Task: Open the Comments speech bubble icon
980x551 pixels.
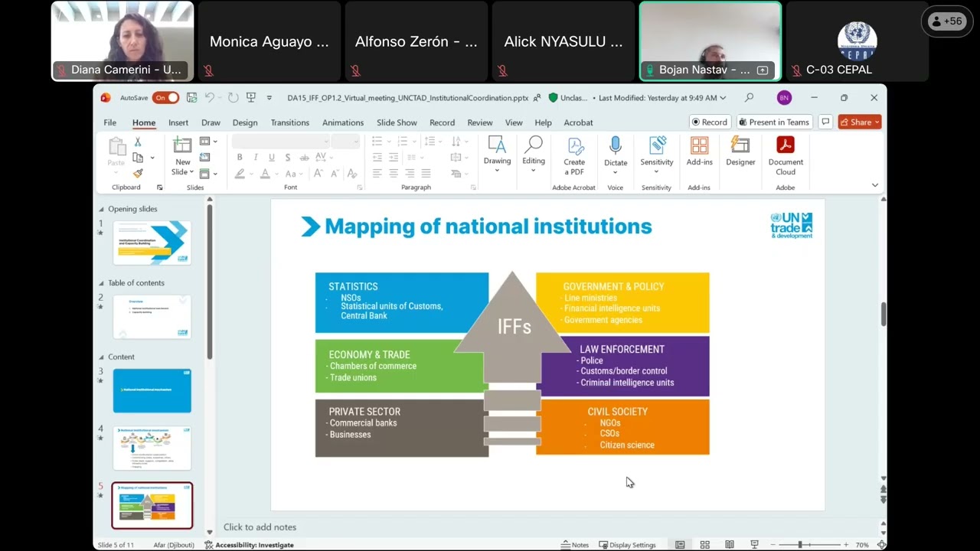Action: click(x=825, y=122)
